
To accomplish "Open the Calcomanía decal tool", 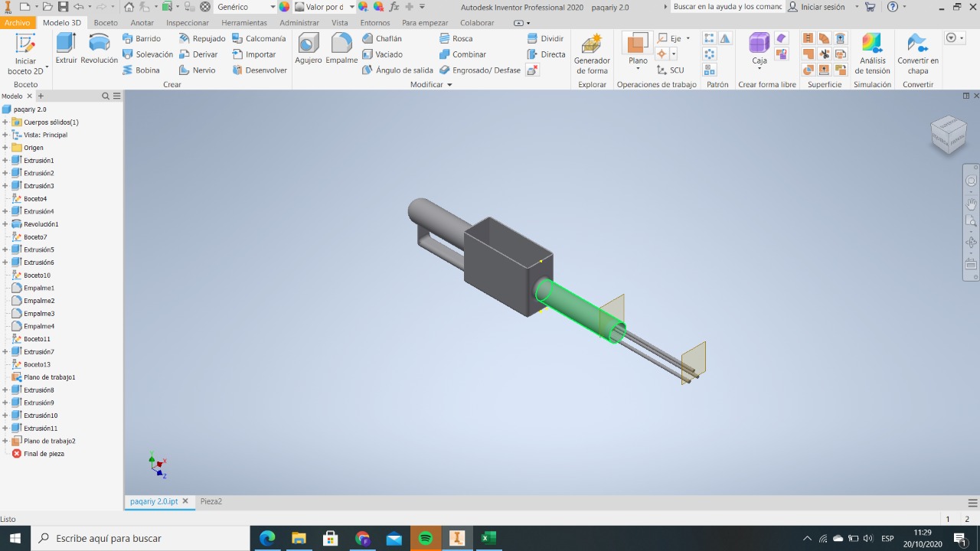I will (x=259, y=38).
